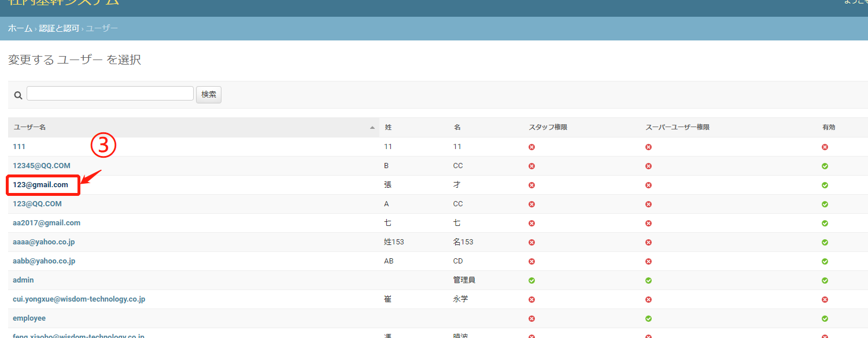Click green superuser icon in admin row

coord(648,280)
